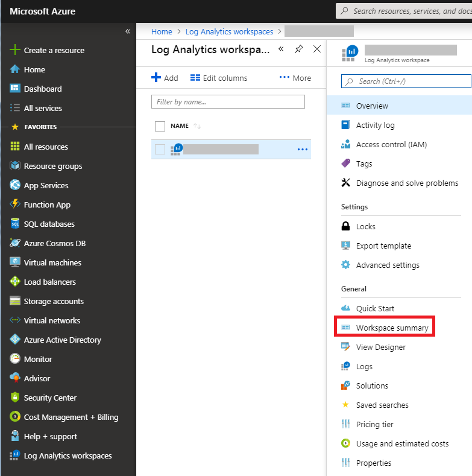Click the Filter by name input field
472x476 pixels.
tap(228, 102)
